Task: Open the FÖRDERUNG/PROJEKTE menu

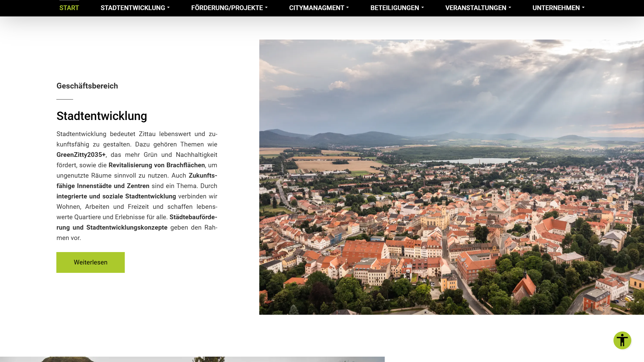Action: pyautogui.click(x=229, y=8)
